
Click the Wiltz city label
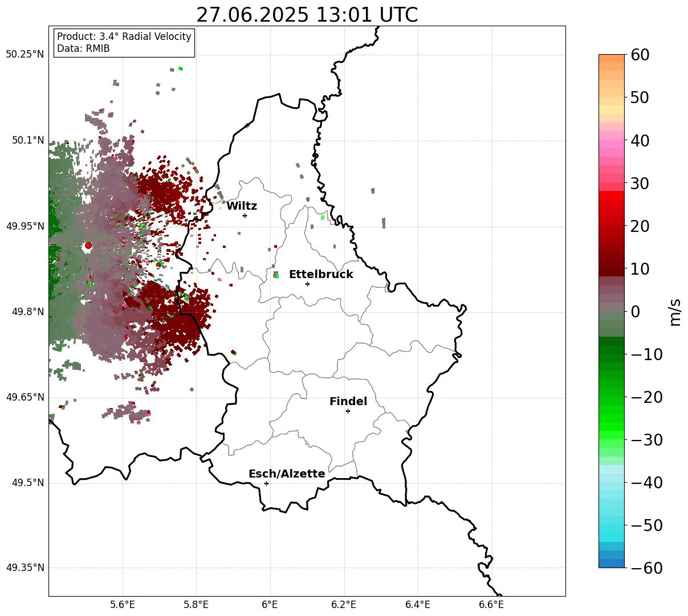pos(242,206)
